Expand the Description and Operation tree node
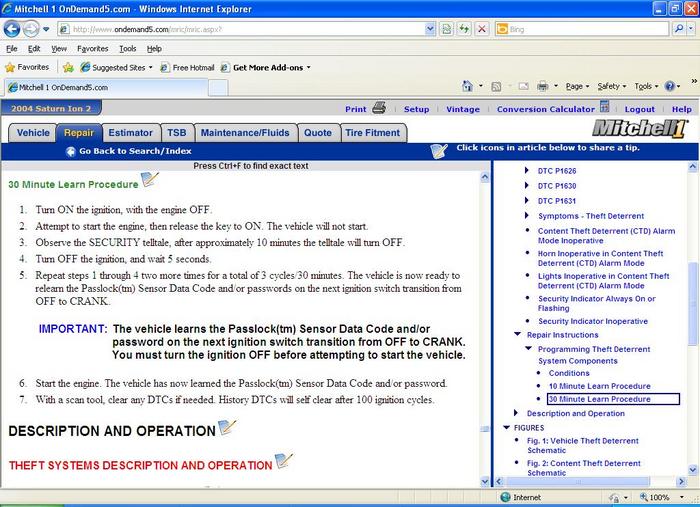This screenshot has width=700, height=507. 517,413
